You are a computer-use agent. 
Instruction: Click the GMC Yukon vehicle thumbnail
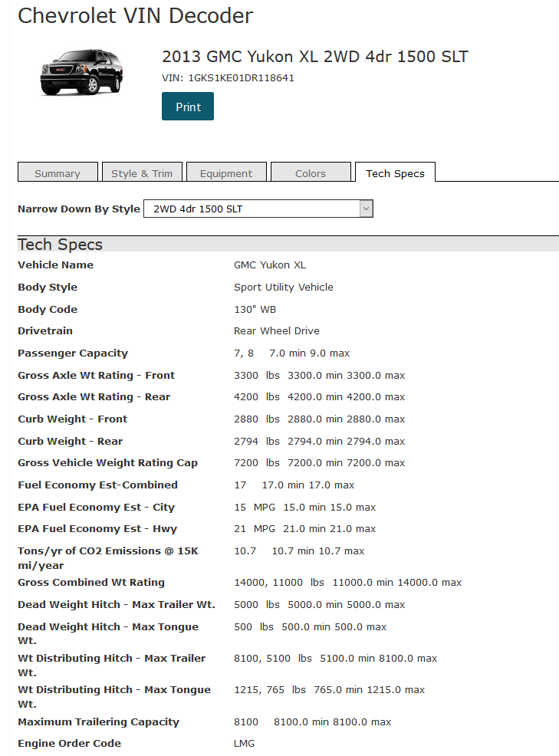coord(81,72)
